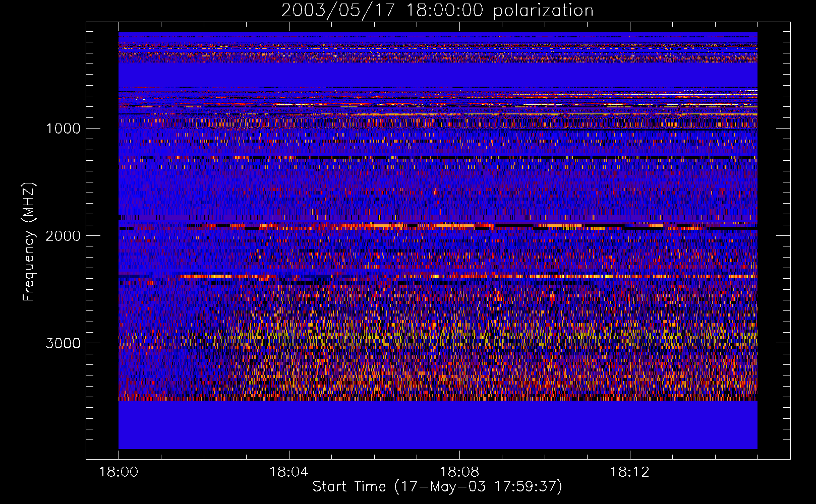816x504 pixels.
Task: Click the 1000 frequency tick label
Action: (x=63, y=129)
